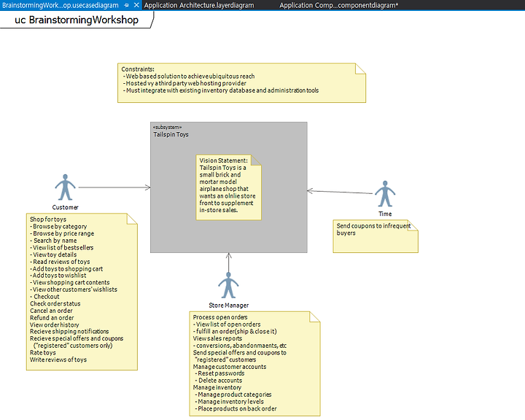Screen dimensions: 525x420
Task: Click 'Write reviews of toys' line
Action: [x=58, y=359]
